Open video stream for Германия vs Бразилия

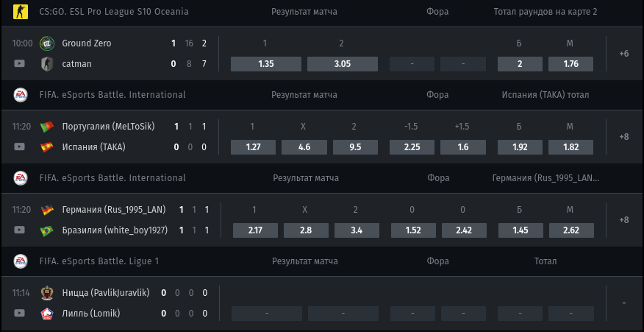[19, 230]
